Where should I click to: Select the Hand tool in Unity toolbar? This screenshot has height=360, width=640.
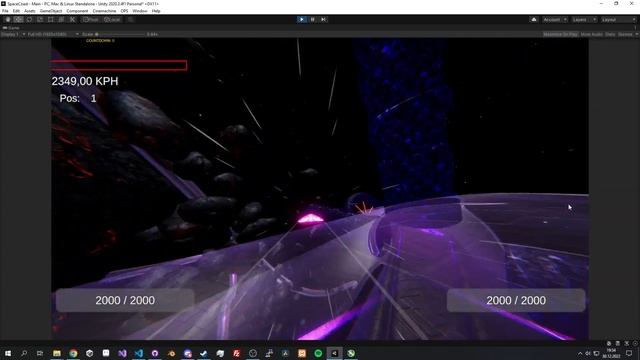(x=8, y=19)
